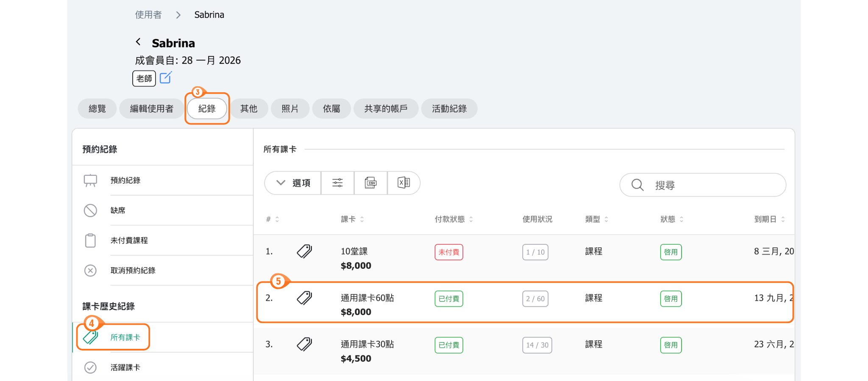
Task: Click the 未付費 status badge
Action: tap(448, 252)
